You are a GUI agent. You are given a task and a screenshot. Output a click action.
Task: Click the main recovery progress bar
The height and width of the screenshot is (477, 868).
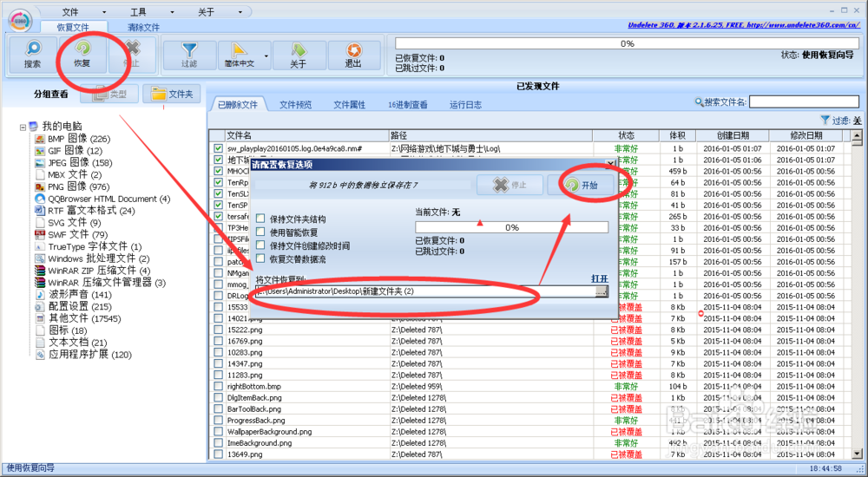(x=628, y=43)
